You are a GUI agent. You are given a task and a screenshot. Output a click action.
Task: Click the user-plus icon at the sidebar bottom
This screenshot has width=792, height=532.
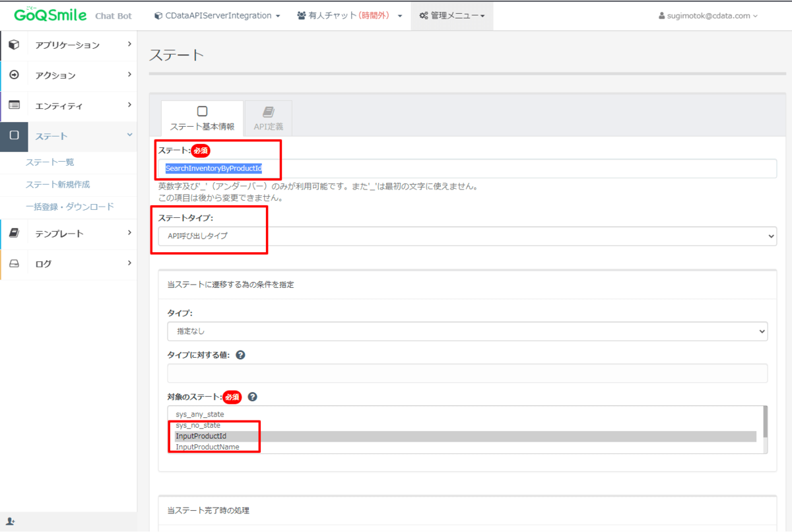(10, 521)
